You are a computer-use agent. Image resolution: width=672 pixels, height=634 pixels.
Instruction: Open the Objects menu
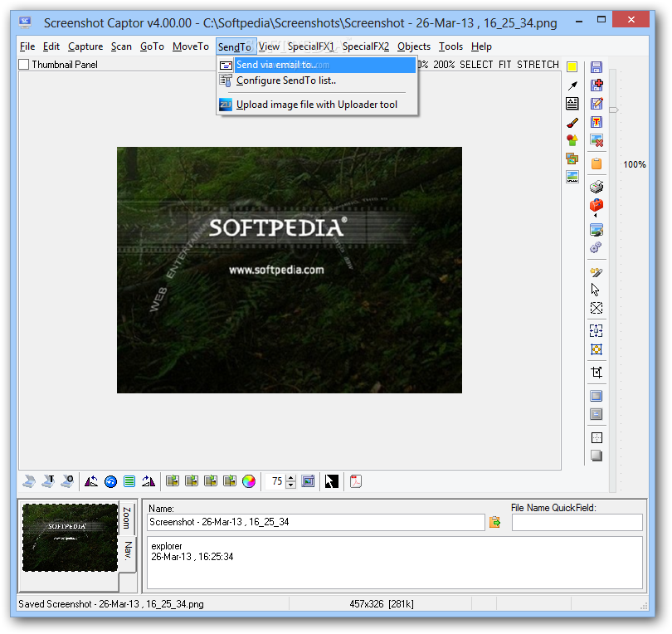coord(414,46)
